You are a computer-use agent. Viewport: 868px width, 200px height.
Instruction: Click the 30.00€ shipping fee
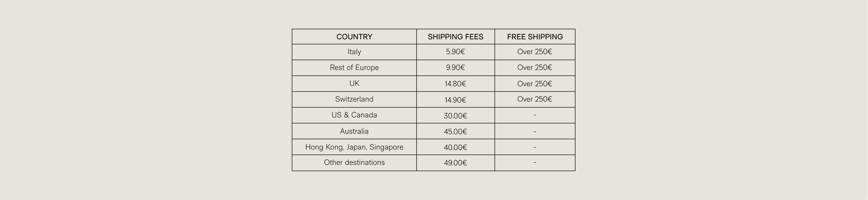[455, 115]
